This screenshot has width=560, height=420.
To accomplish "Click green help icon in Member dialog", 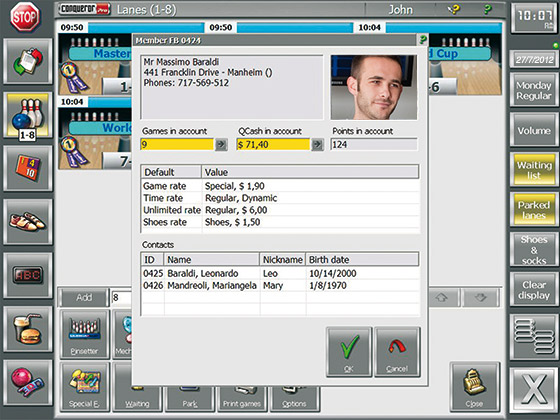I will [x=422, y=40].
